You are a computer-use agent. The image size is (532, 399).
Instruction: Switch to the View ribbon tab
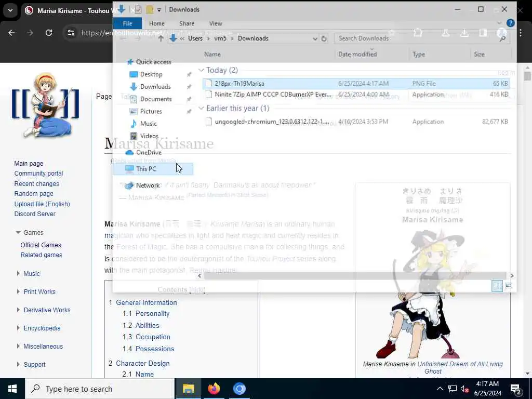coord(216,23)
